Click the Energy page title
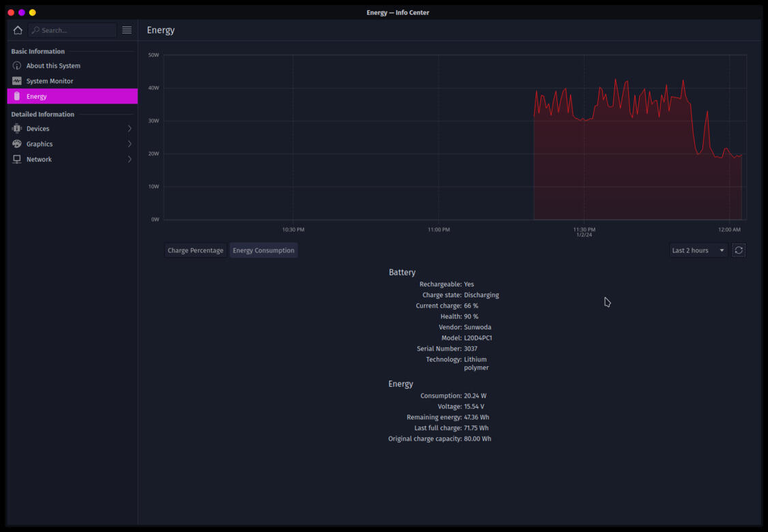 [x=161, y=30]
